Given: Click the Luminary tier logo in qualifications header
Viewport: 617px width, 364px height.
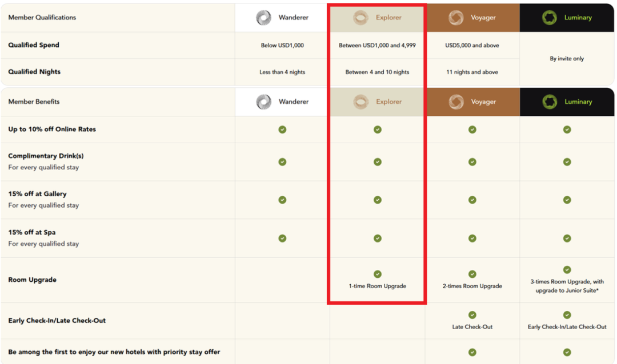Looking at the screenshot, I should (550, 18).
